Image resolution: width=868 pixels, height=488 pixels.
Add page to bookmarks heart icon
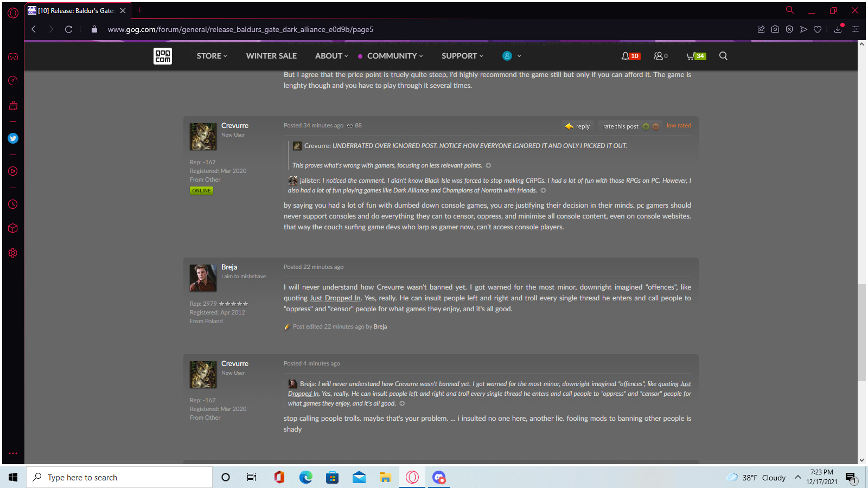point(818,29)
